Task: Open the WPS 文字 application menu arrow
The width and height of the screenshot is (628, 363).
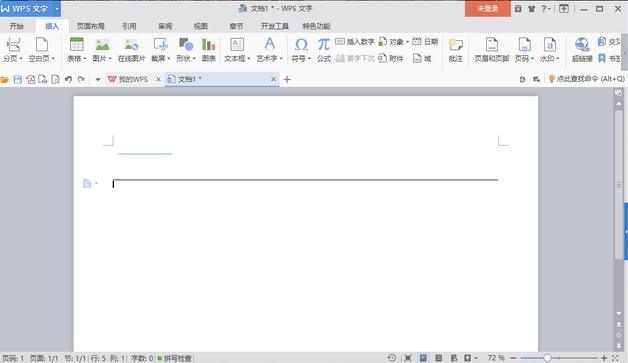Action: 57,8
